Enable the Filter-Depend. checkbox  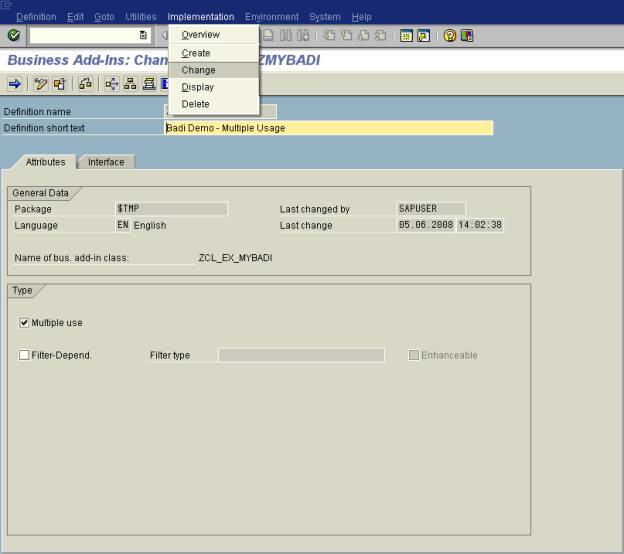coord(24,355)
